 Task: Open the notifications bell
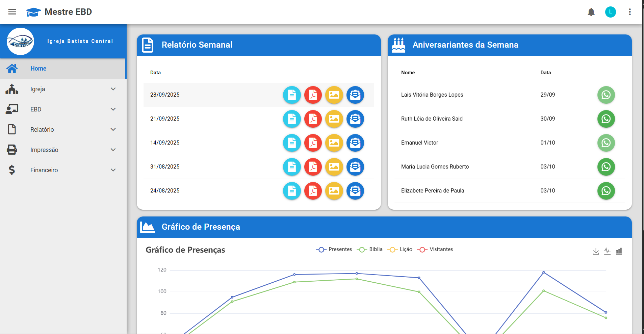point(591,12)
